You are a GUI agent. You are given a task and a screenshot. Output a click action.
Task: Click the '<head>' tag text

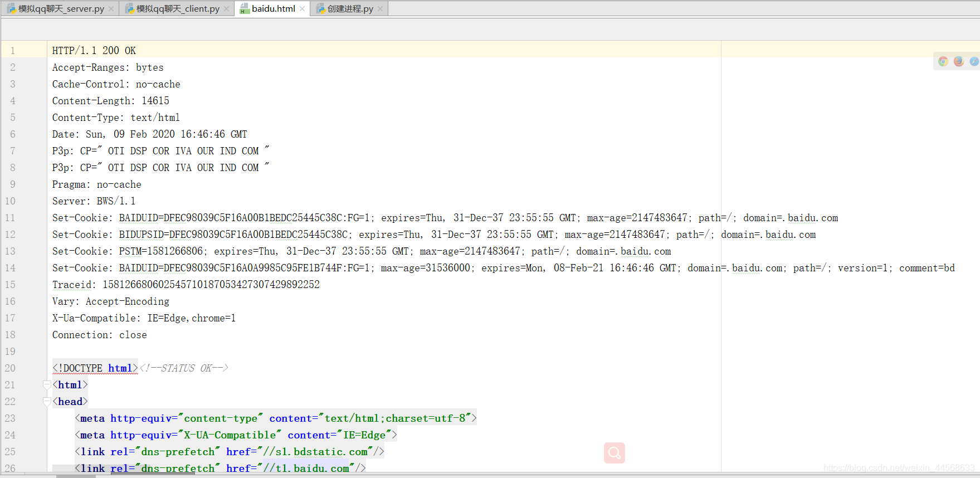click(x=70, y=402)
